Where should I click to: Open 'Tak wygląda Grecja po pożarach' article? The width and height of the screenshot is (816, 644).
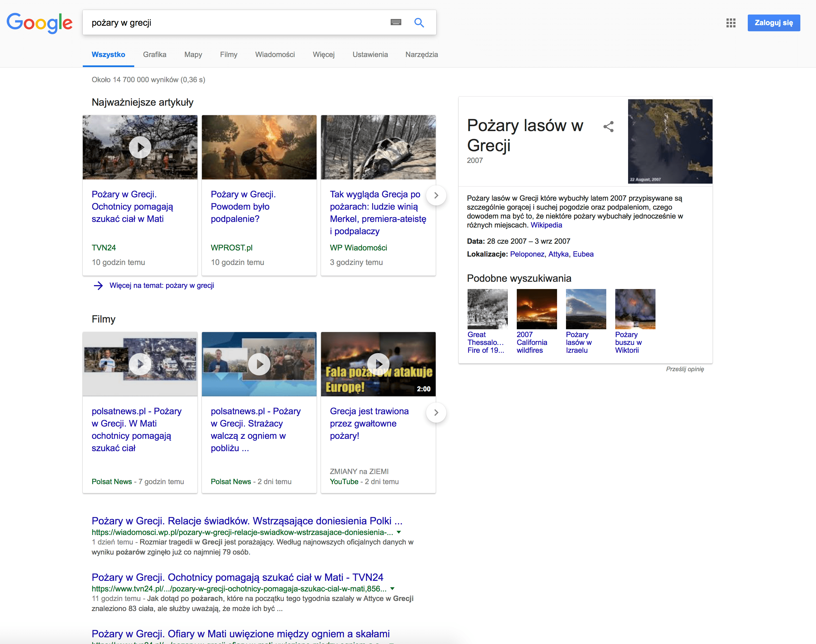[378, 213]
